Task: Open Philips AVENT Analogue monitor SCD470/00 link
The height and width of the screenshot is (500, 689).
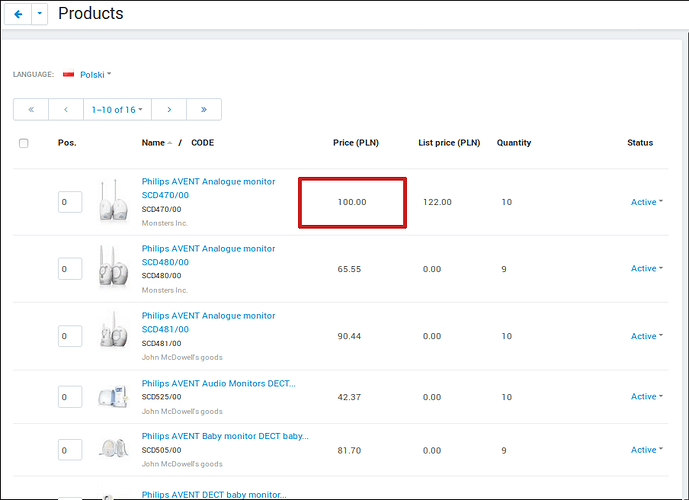Action: pos(208,188)
